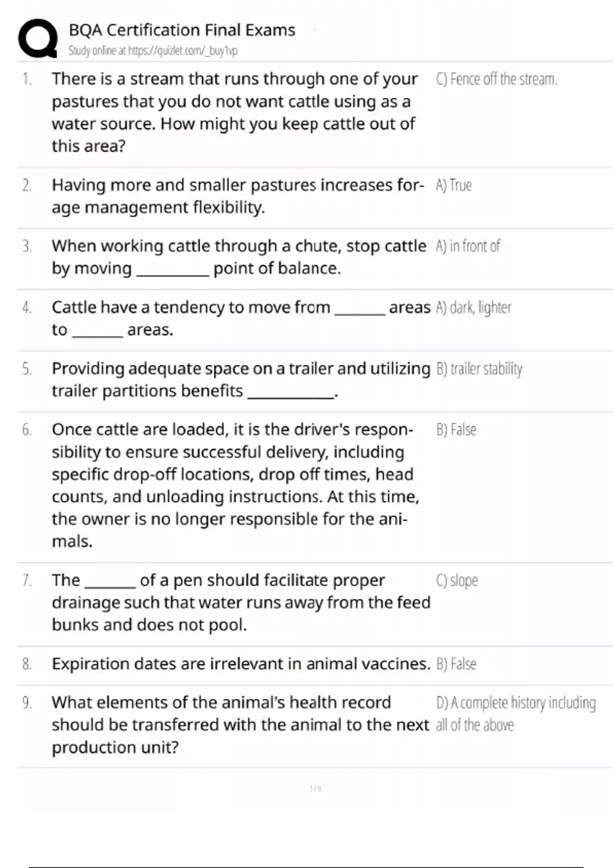The height and width of the screenshot is (868, 613).
Task: Click the answer 'B) trailer stability'
Action: point(479,369)
